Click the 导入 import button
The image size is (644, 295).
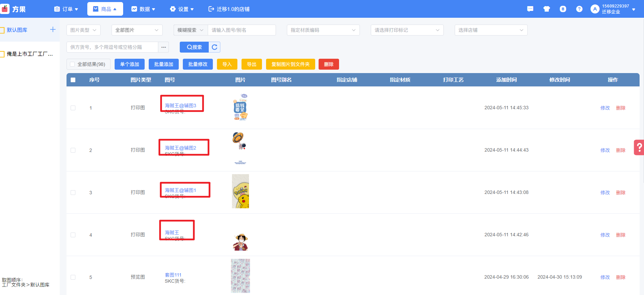[x=227, y=64]
